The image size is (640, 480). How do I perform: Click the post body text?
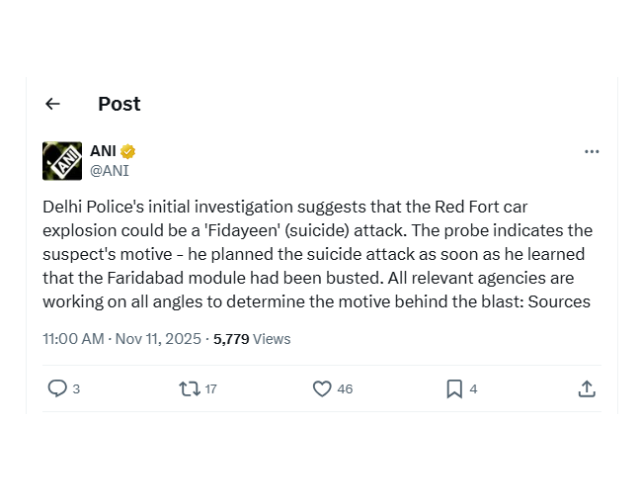tap(318, 254)
